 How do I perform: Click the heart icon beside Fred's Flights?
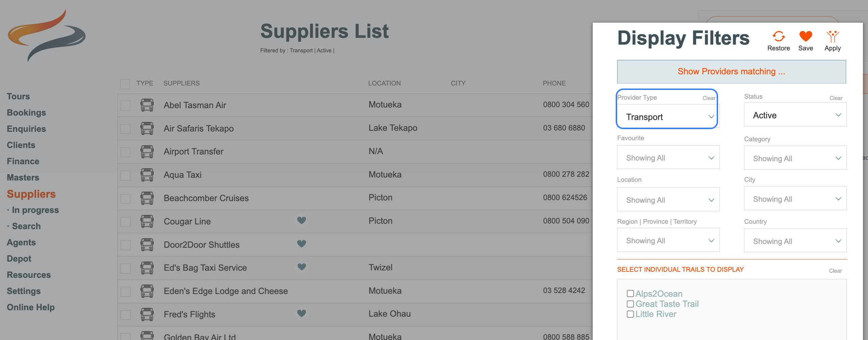[x=302, y=314]
